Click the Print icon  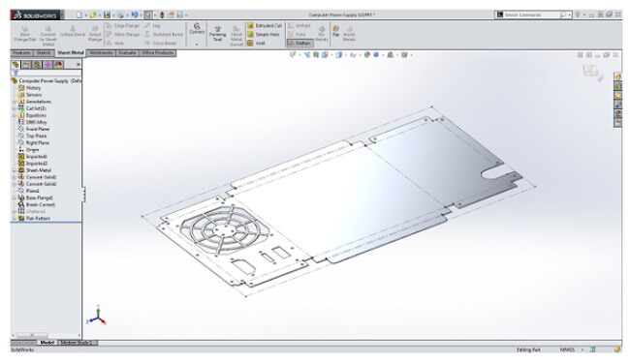(120, 15)
